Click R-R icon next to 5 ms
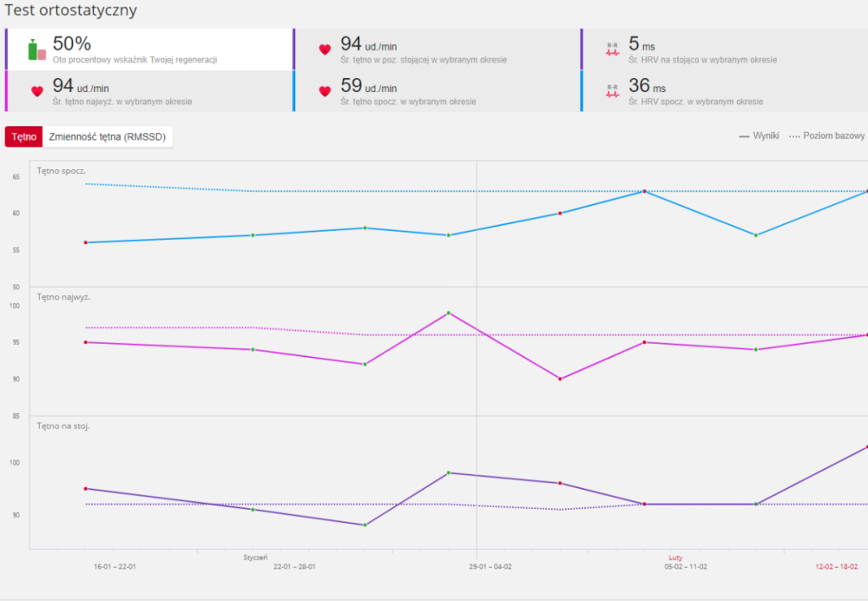The image size is (868, 601). [612, 50]
